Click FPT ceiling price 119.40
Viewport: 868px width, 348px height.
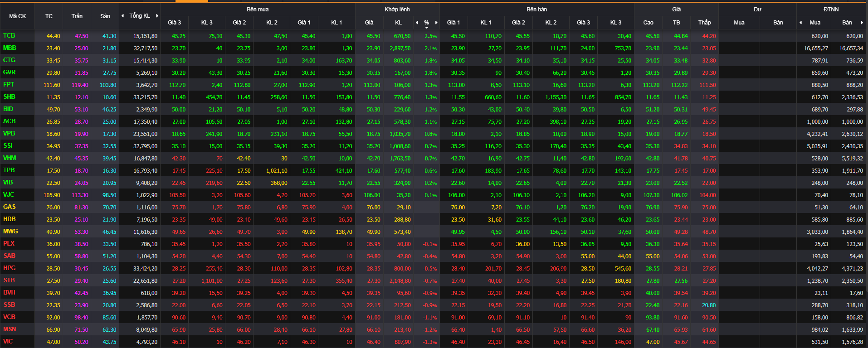[x=80, y=85]
